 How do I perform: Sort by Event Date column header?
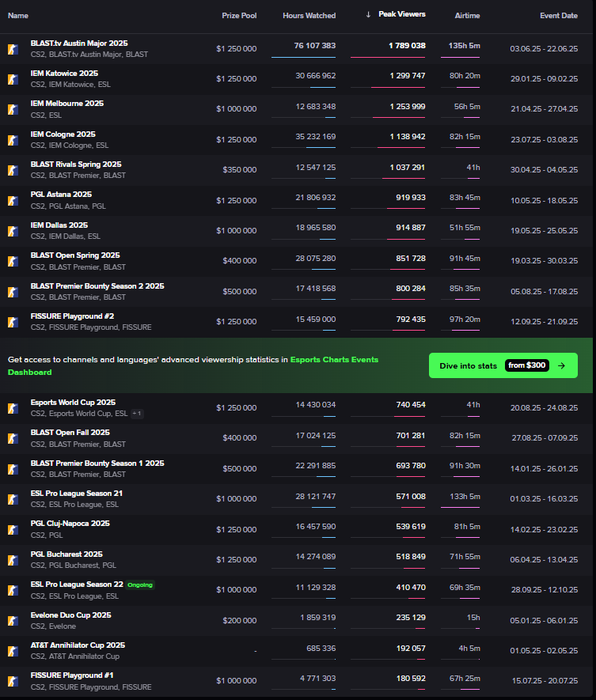(559, 15)
